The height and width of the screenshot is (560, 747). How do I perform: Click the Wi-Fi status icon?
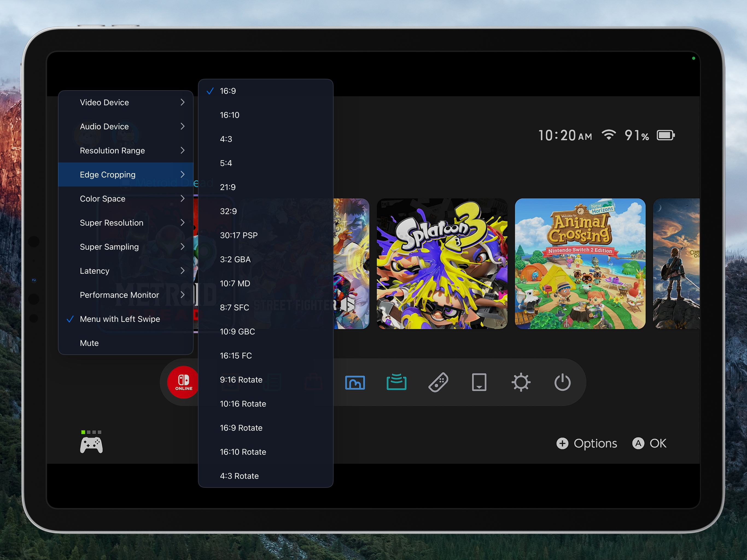coord(609,135)
